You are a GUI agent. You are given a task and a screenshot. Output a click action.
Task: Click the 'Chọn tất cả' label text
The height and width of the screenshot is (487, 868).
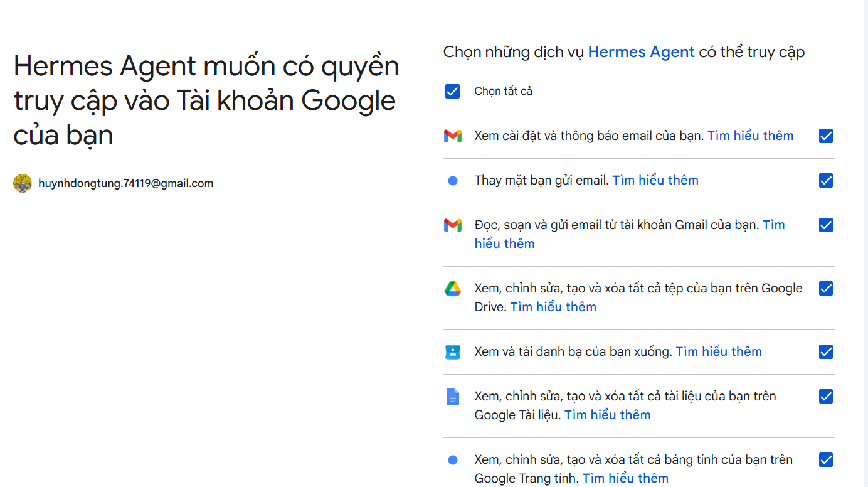point(504,91)
